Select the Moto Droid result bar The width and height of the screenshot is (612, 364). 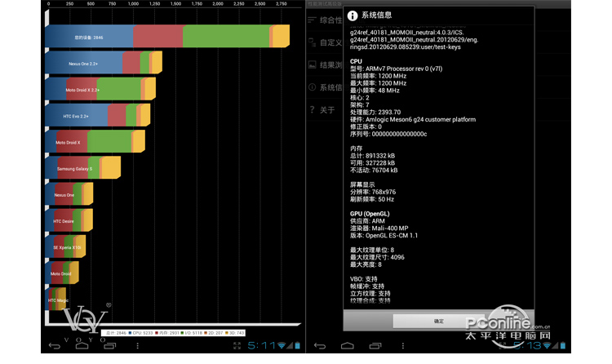[62, 273]
